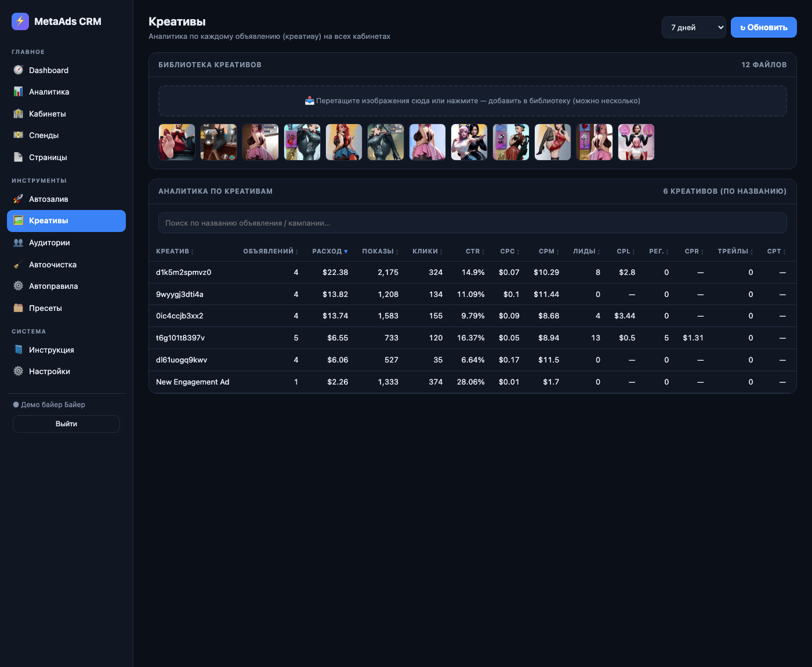Screen dimensions: 812x667
Task: Click the Кабинеты building icon
Action: [19, 114]
